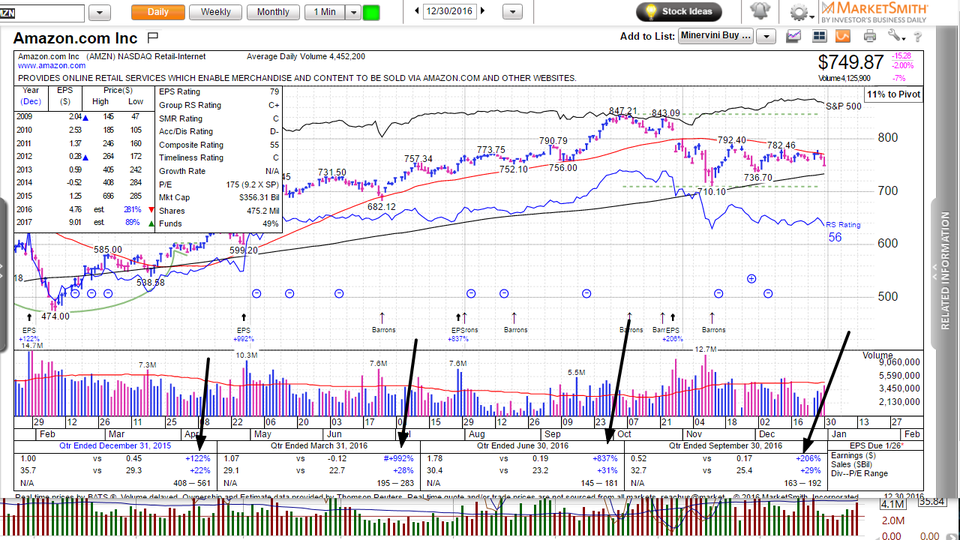Click the green real-time status square

click(371, 12)
